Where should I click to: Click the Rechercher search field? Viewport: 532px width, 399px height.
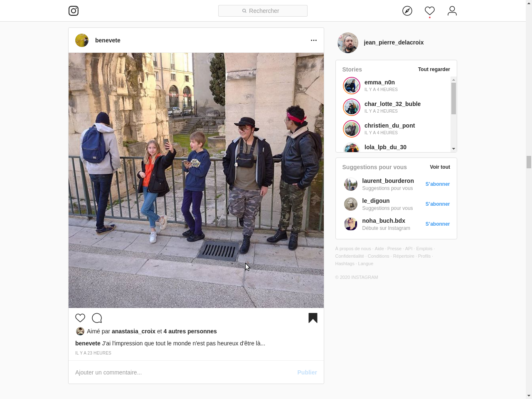[x=263, y=11]
